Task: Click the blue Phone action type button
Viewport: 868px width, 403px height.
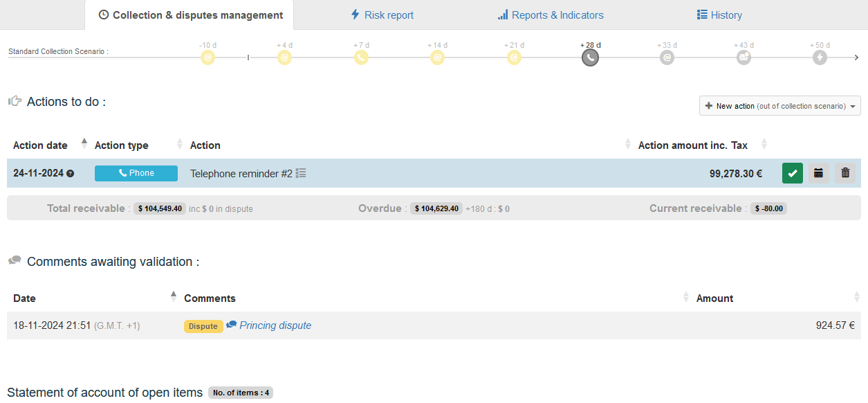Action: point(136,173)
